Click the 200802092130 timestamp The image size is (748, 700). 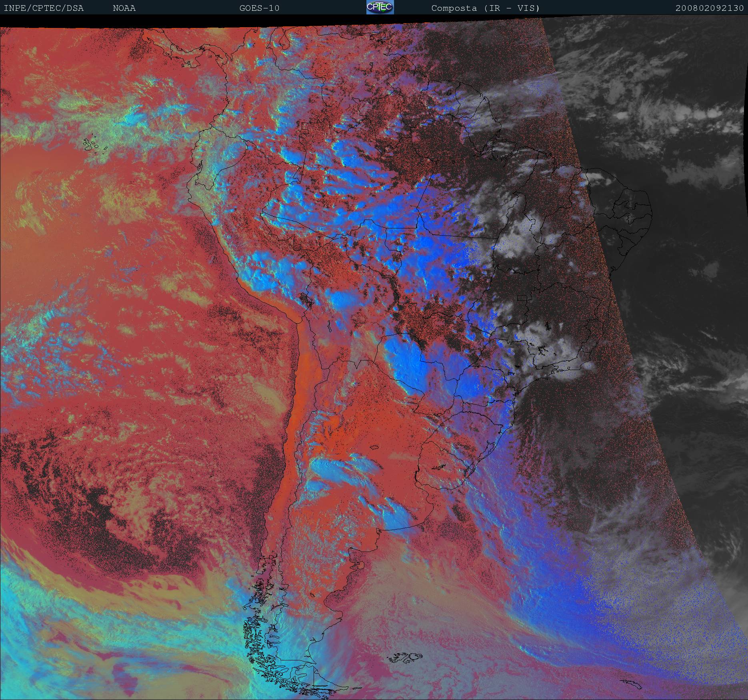(x=710, y=8)
